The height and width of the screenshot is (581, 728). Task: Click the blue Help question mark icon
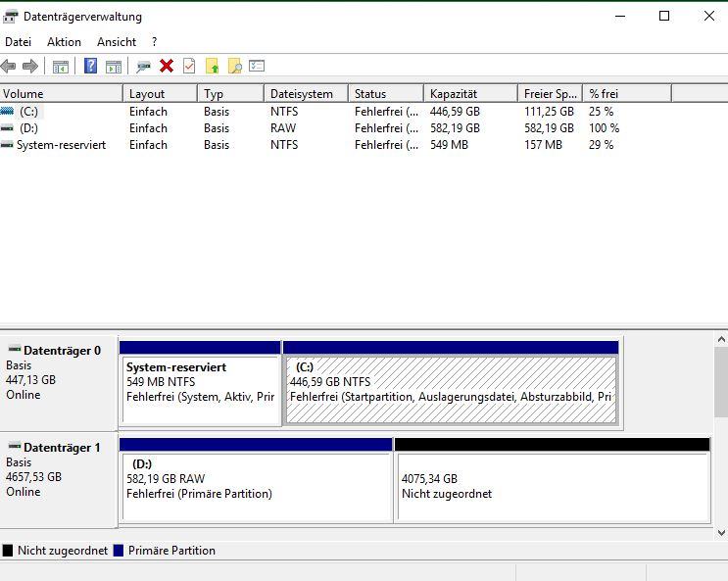(90, 66)
